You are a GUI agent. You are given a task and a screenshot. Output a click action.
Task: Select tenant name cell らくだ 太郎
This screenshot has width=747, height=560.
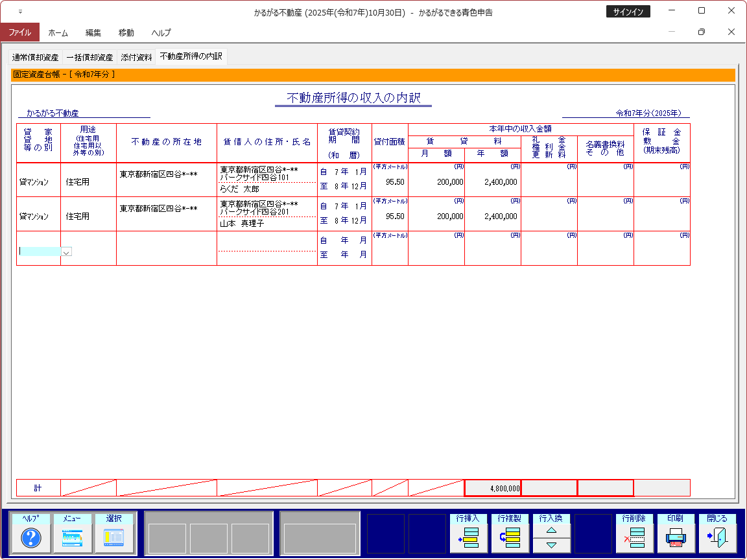pos(267,189)
